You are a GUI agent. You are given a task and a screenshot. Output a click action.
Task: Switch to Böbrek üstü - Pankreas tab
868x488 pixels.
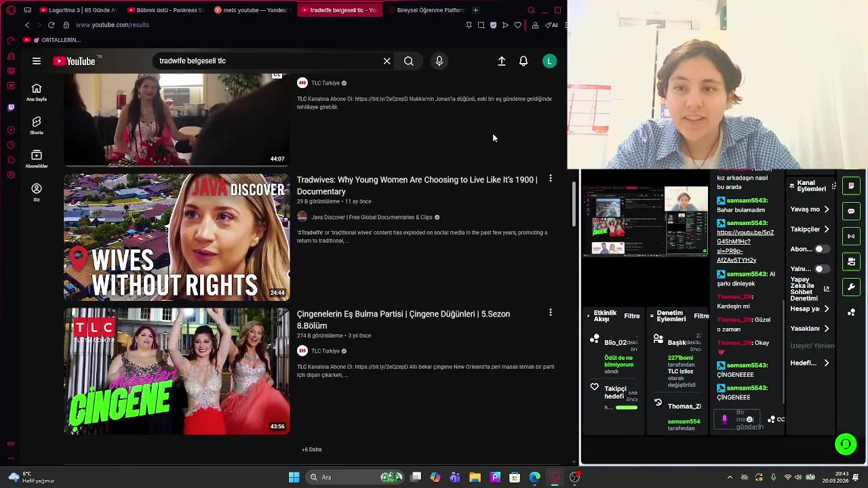pos(165,10)
